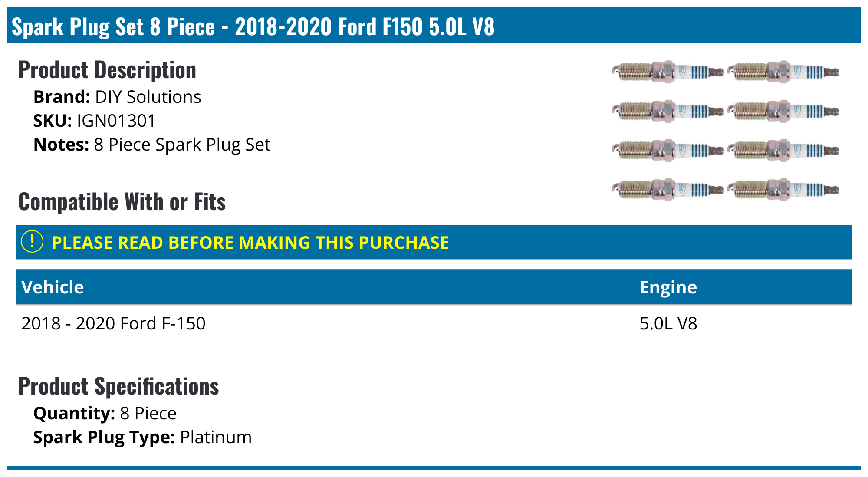The width and height of the screenshot is (868, 477).
Task: Click the Product Specifications heading
Action: click(118, 386)
